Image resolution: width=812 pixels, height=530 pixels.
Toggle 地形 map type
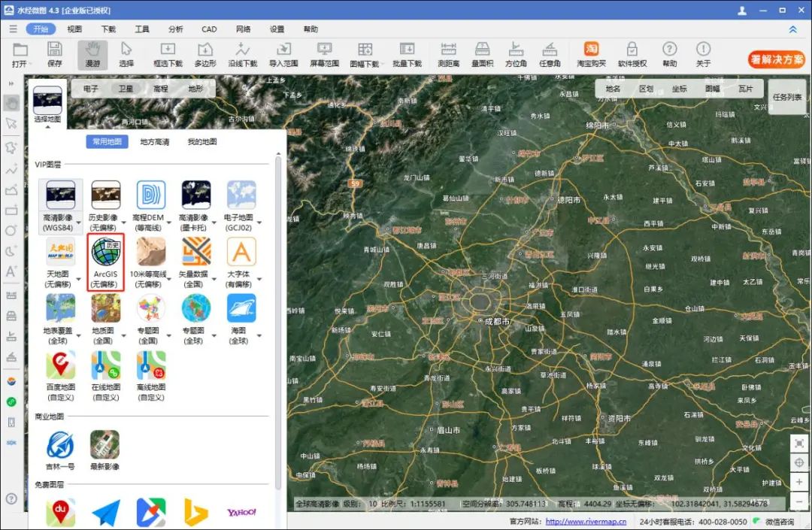[x=195, y=89]
